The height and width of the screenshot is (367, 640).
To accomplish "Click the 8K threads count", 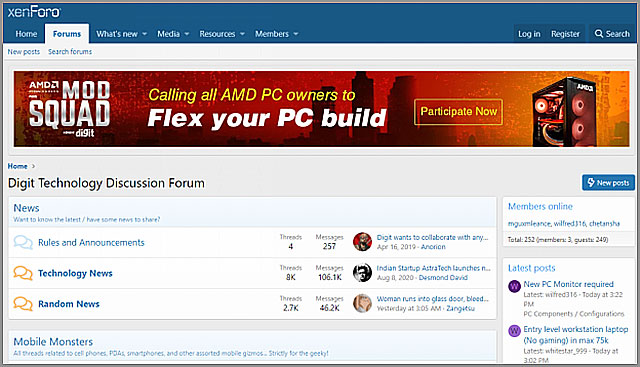I will click(291, 277).
